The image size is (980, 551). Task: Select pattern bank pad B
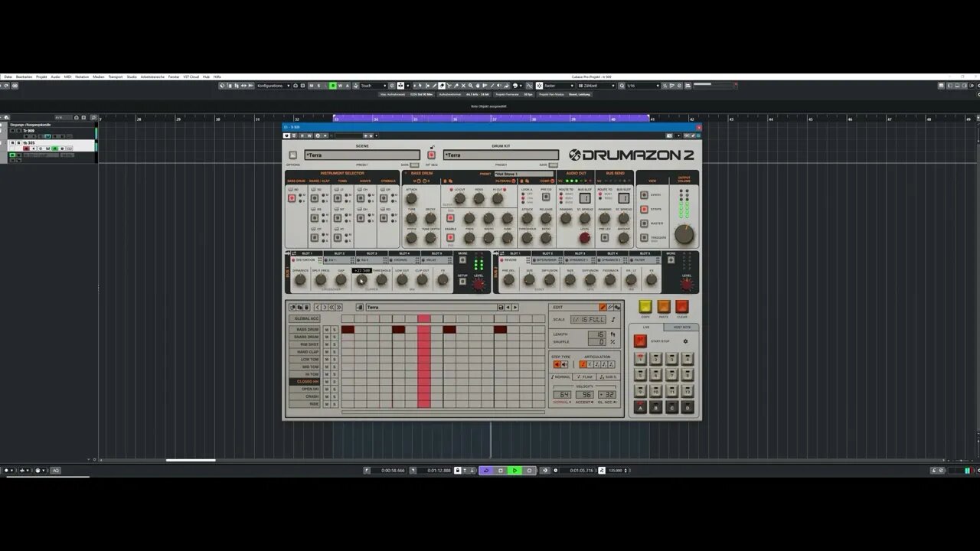656,408
